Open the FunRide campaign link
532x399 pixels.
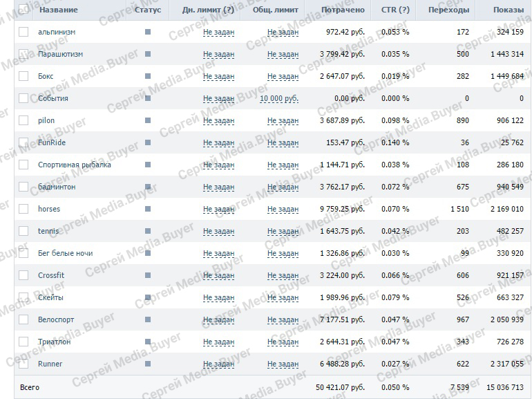click(52, 142)
